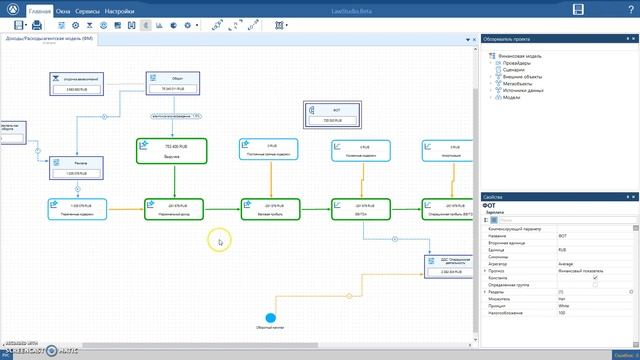Open the Настройки ribbon tab
The height and width of the screenshot is (360, 640).
point(119,11)
